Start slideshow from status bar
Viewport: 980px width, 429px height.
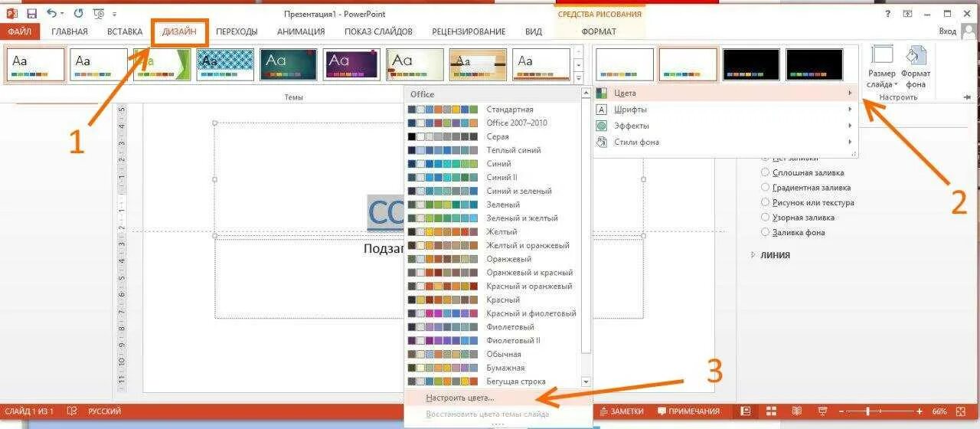822,411
